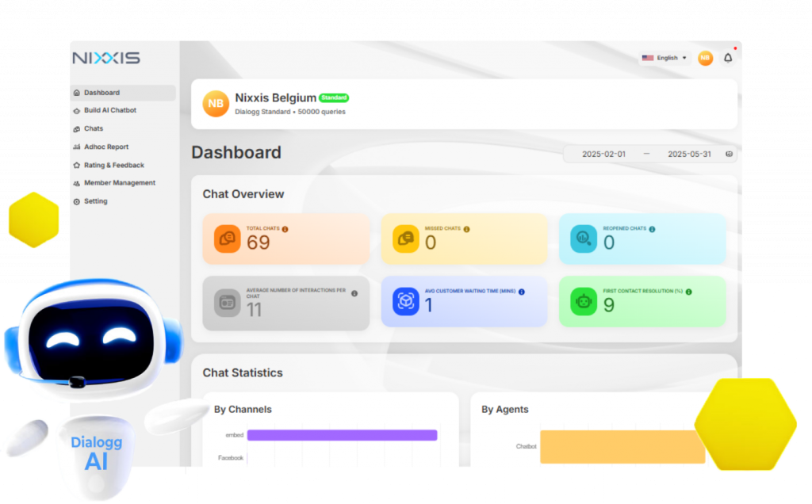Image resolution: width=812 pixels, height=504 pixels.
Task: Click the Member Management people icon
Action: [77, 183]
